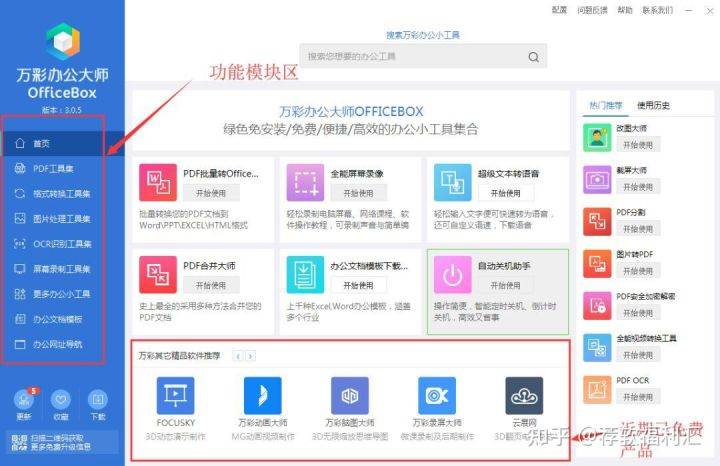
Task: Start using PDF合并大师 tool
Action: click(x=211, y=285)
